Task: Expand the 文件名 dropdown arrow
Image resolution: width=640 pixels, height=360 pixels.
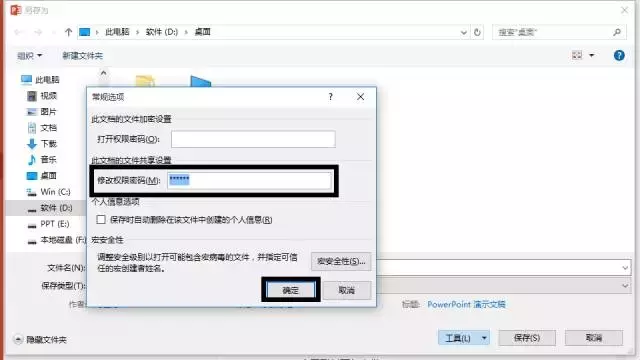Action: pyautogui.click(x=625, y=268)
